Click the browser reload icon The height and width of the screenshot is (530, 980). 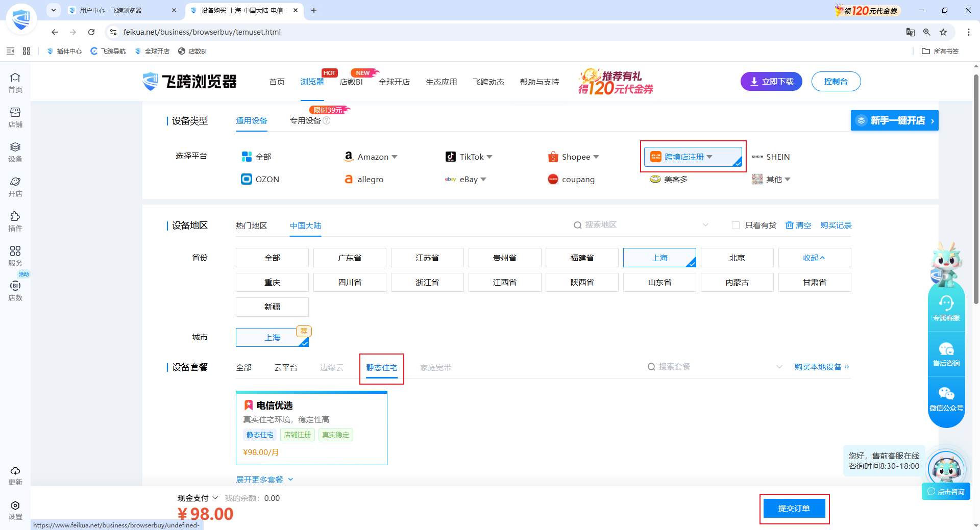point(91,32)
